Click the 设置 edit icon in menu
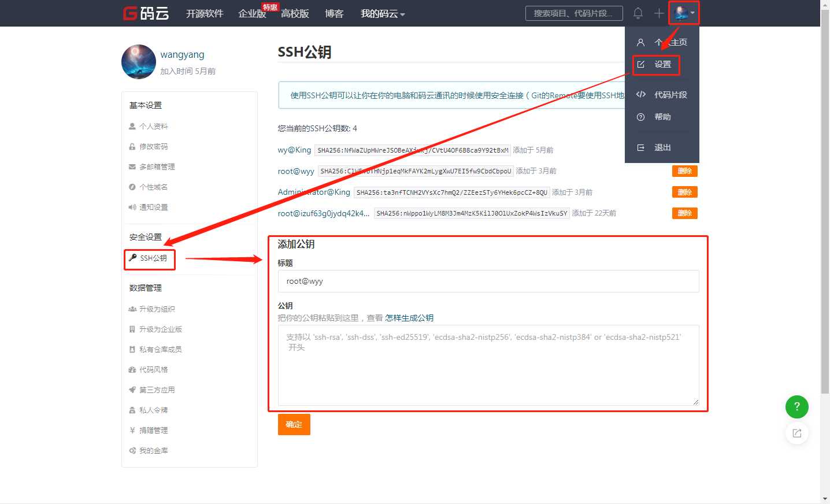The height and width of the screenshot is (504, 830). (x=640, y=64)
